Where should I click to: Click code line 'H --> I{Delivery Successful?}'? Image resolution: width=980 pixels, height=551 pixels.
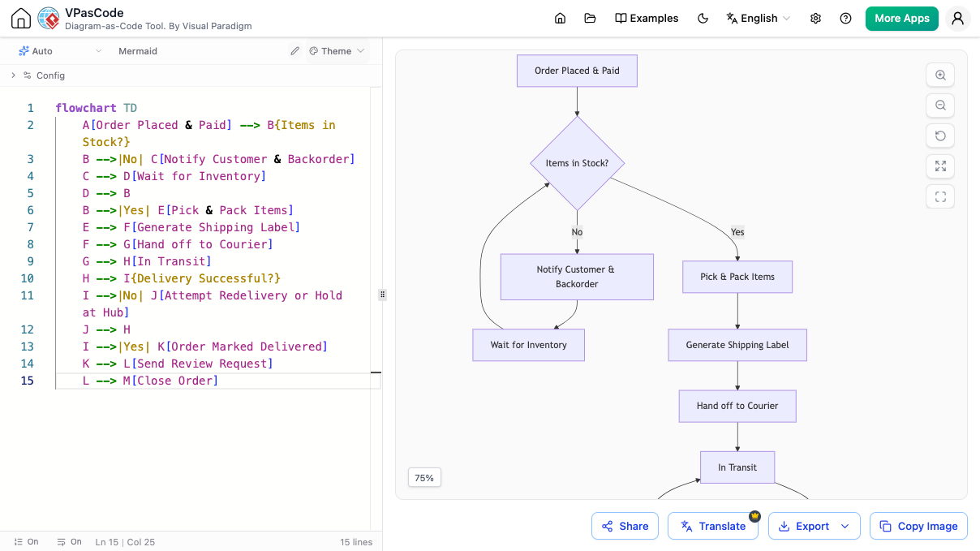tap(182, 278)
